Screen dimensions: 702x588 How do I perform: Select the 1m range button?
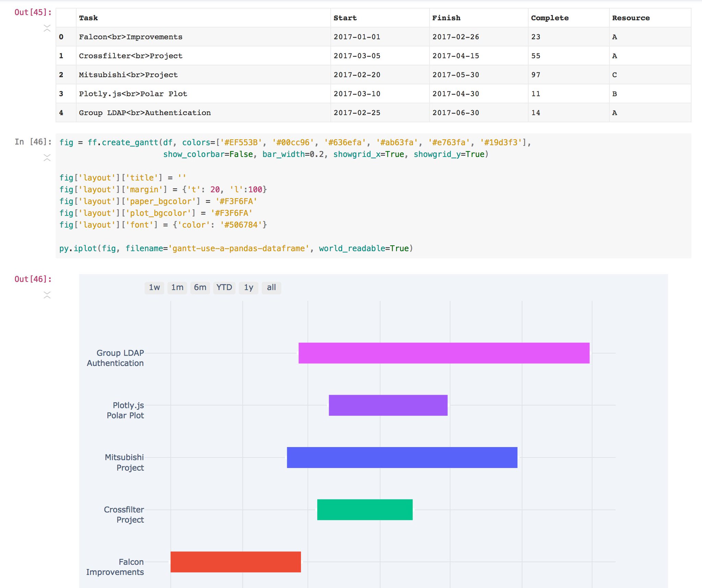point(177,287)
